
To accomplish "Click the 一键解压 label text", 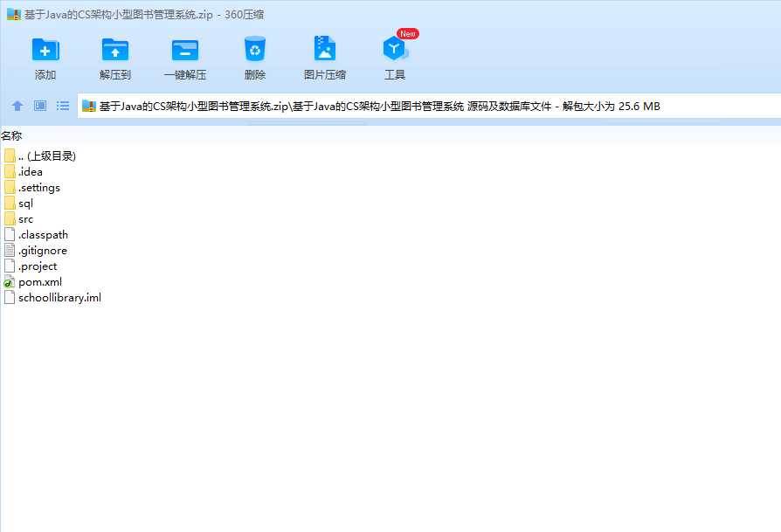I will click(x=185, y=75).
